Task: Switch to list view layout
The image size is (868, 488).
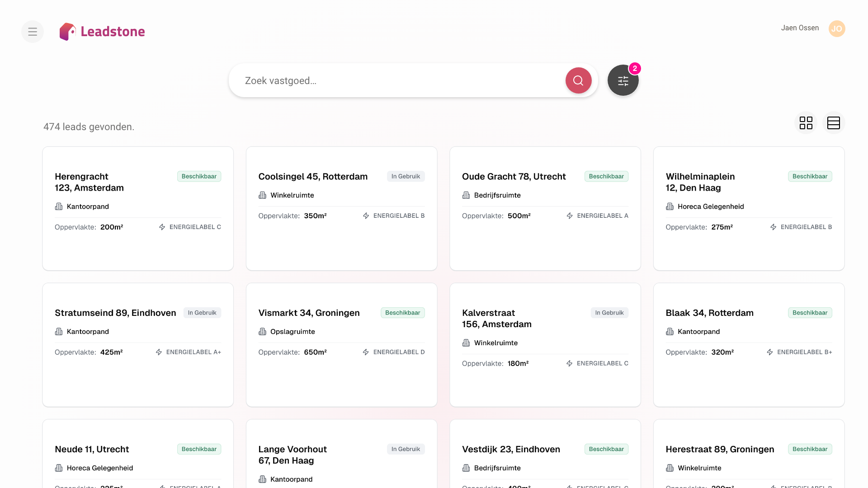Action: (834, 122)
